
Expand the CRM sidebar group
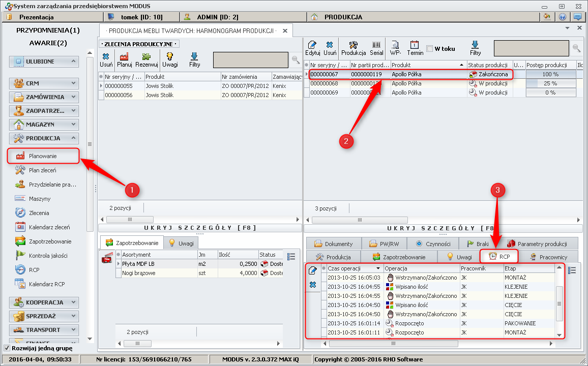44,83
